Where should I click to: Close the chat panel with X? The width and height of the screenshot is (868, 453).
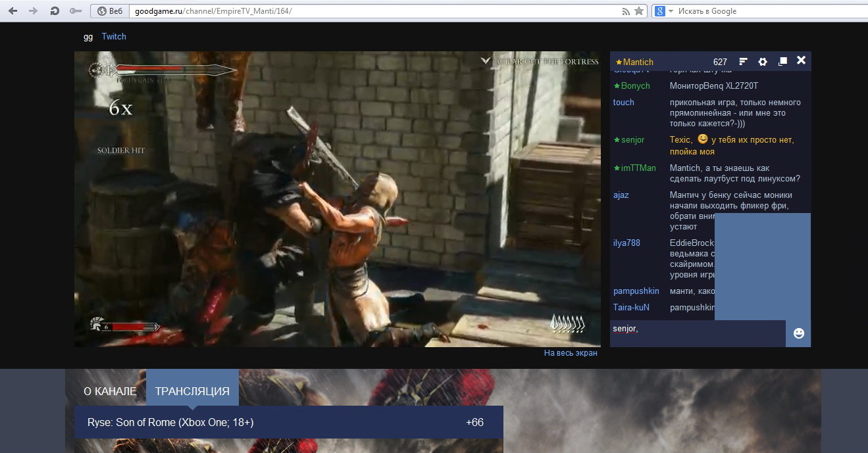(801, 60)
